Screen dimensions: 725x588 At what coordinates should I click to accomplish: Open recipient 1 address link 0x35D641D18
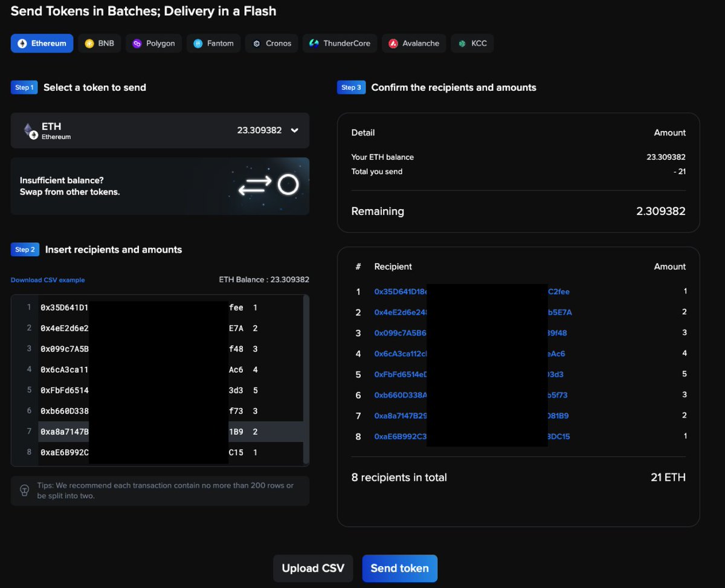click(472, 291)
